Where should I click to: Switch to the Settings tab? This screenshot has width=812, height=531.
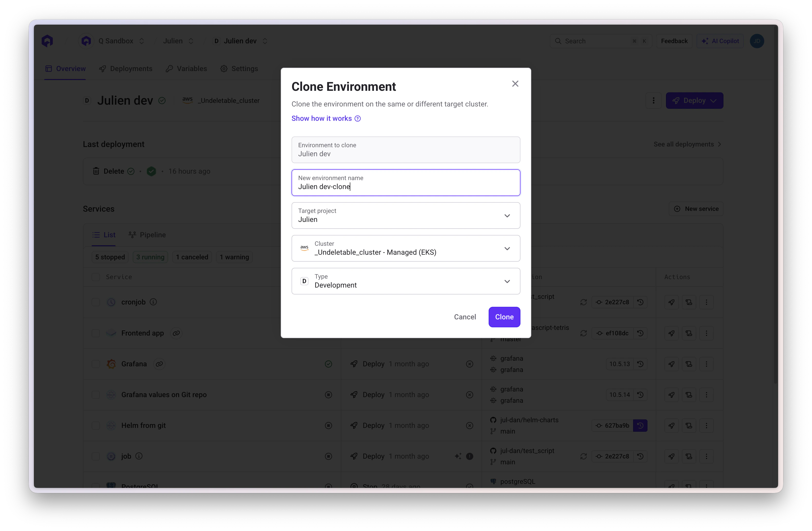[x=239, y=68]
